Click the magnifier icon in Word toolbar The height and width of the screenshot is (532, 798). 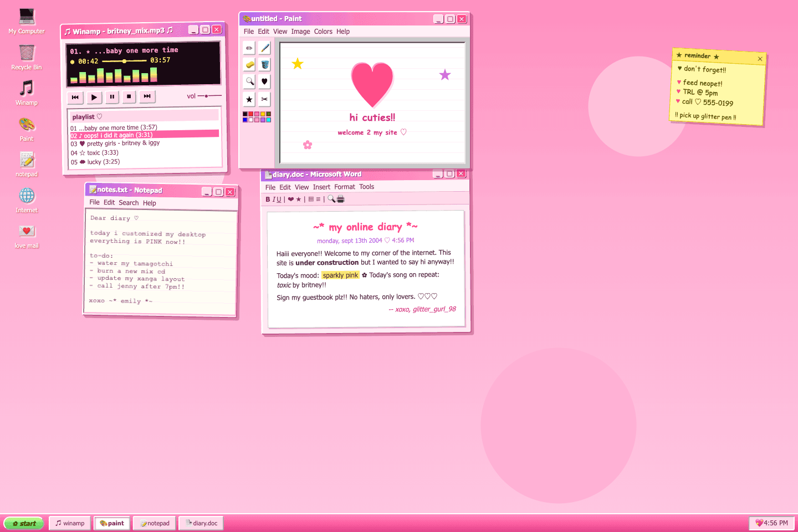pos(331,198)
